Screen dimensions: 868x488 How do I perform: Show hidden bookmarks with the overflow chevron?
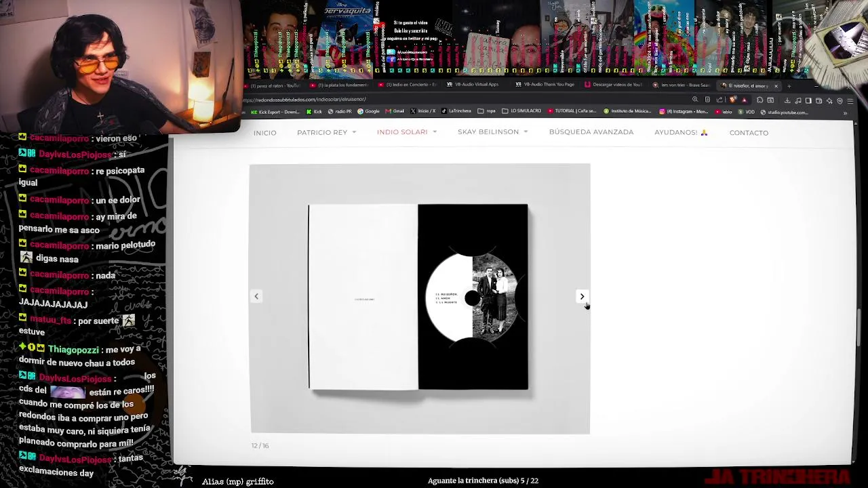845,113
